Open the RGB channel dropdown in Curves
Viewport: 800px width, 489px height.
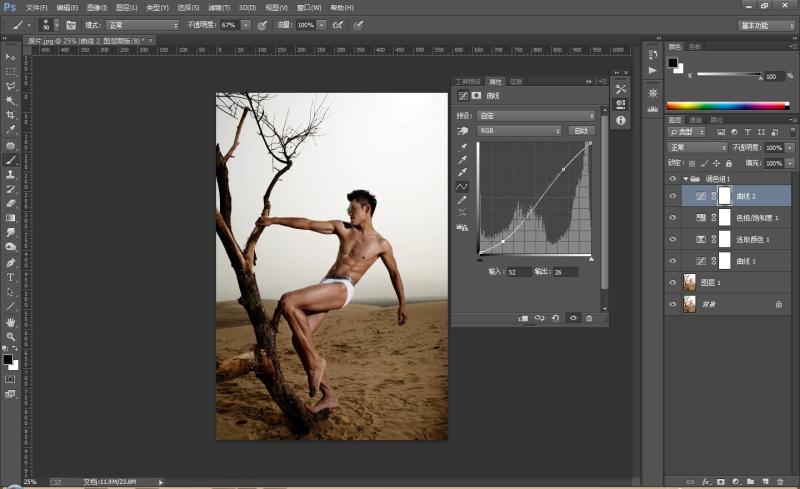519,131
